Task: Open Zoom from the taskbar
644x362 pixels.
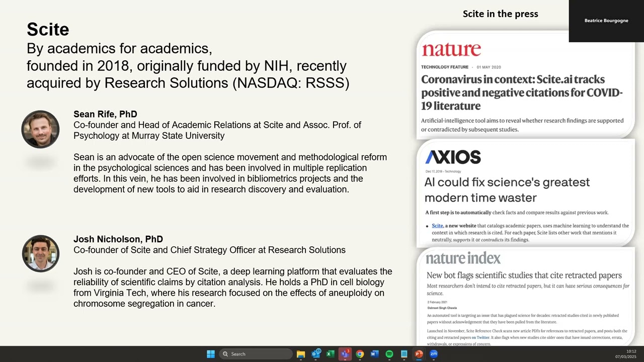Action: [434, 354]
